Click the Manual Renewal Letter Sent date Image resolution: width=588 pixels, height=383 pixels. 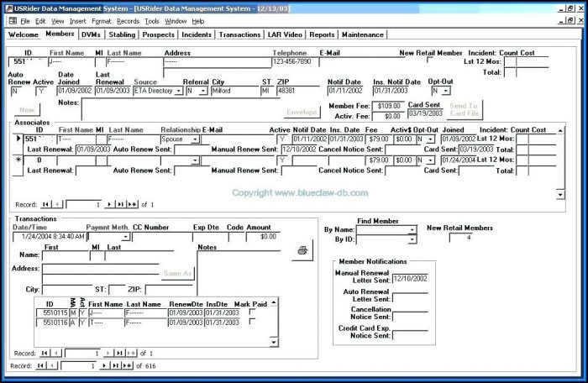point(410,279)
